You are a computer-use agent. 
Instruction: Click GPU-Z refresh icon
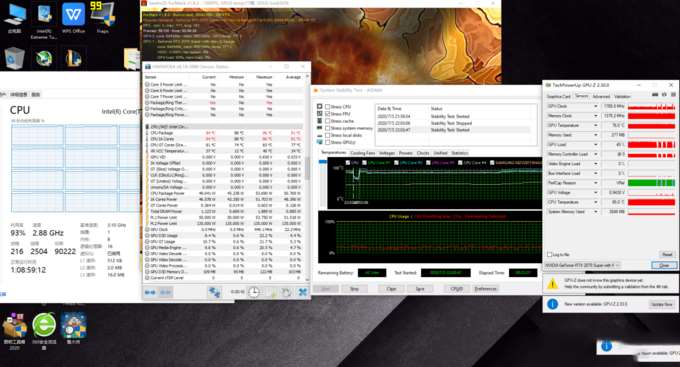(664, 95)
